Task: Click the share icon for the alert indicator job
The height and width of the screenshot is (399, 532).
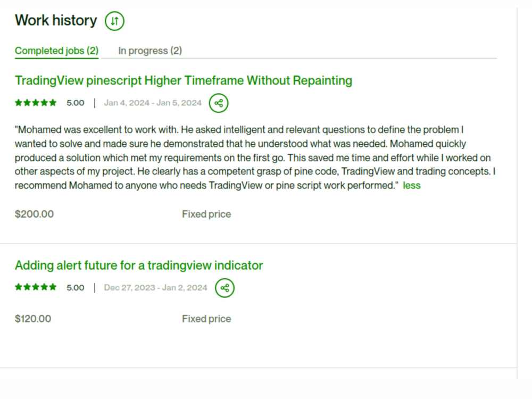Action: tap(224, 287)
